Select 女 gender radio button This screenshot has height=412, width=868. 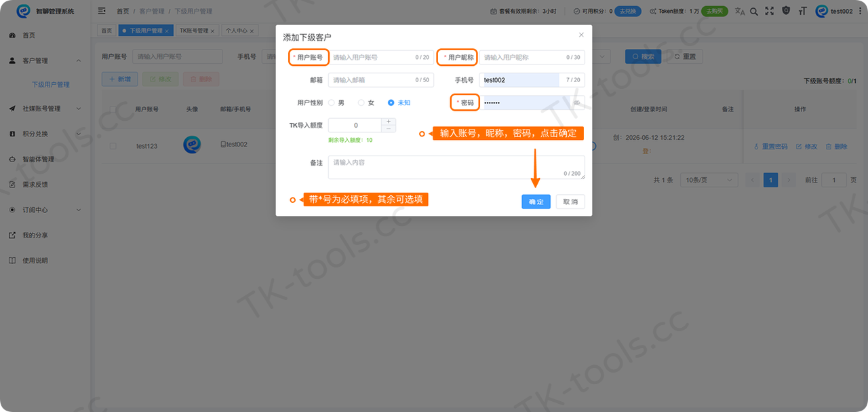[x=361, y=102]
